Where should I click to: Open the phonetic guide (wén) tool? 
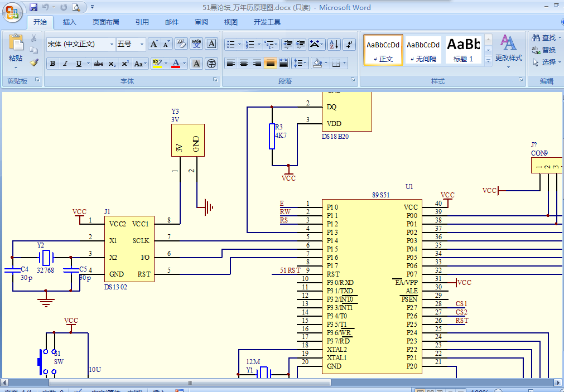tap(196, 44)
